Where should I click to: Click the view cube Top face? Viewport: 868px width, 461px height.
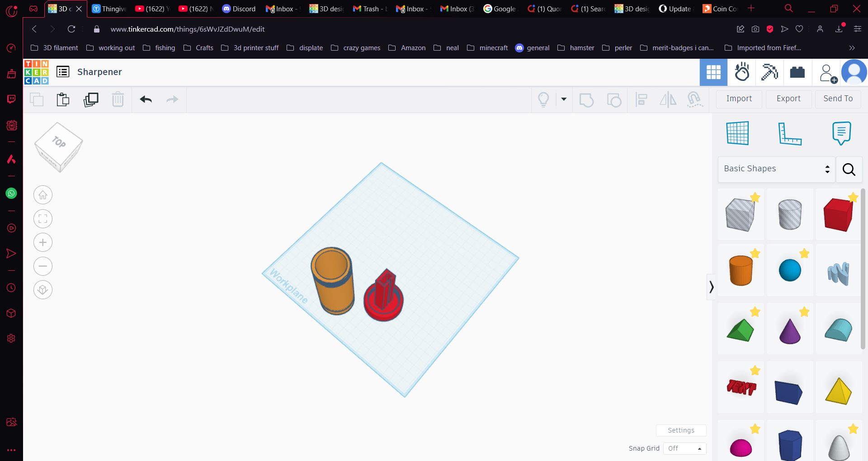(59, 143)
